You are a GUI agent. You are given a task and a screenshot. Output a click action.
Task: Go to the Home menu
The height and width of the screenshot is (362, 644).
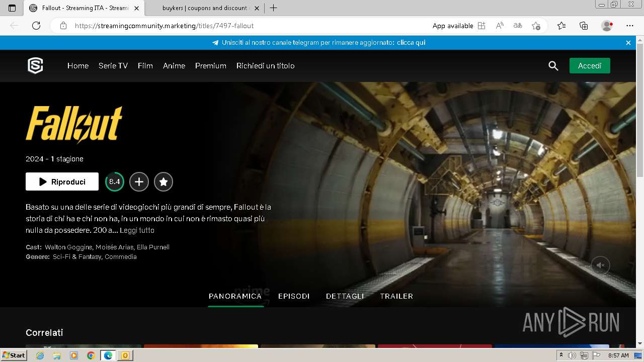pos(78,66)
